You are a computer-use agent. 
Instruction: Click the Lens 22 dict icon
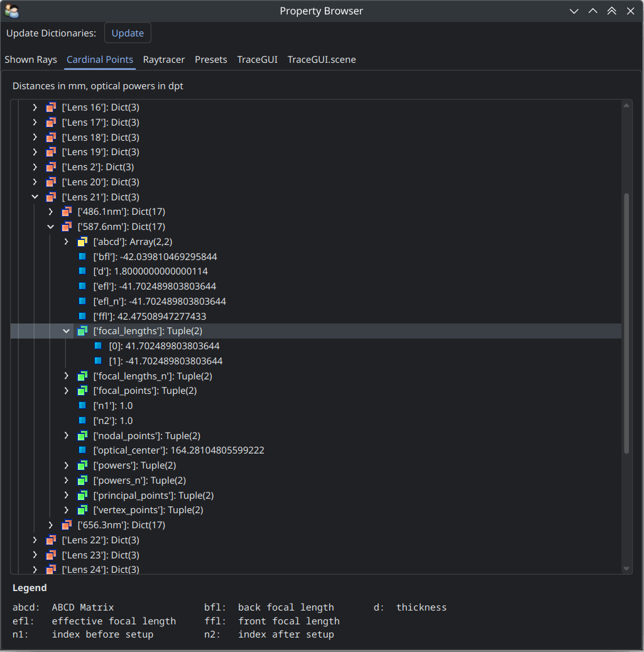(51, 540)
